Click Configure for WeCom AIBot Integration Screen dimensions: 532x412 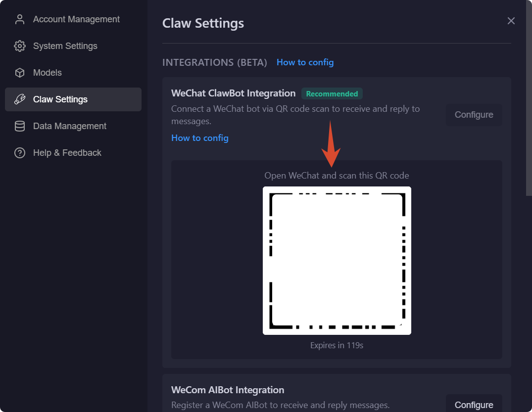pyautogui.click(x=474, y=405)
